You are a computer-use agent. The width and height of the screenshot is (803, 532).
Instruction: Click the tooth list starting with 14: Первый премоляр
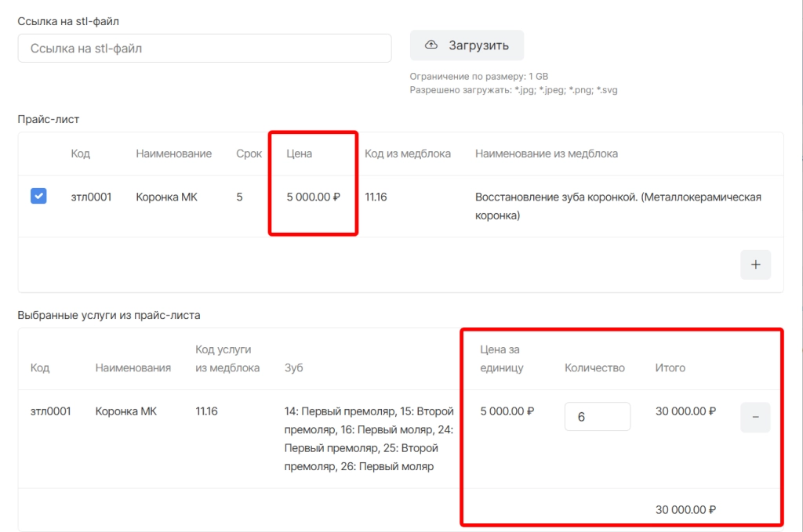[x=369, y=439]
